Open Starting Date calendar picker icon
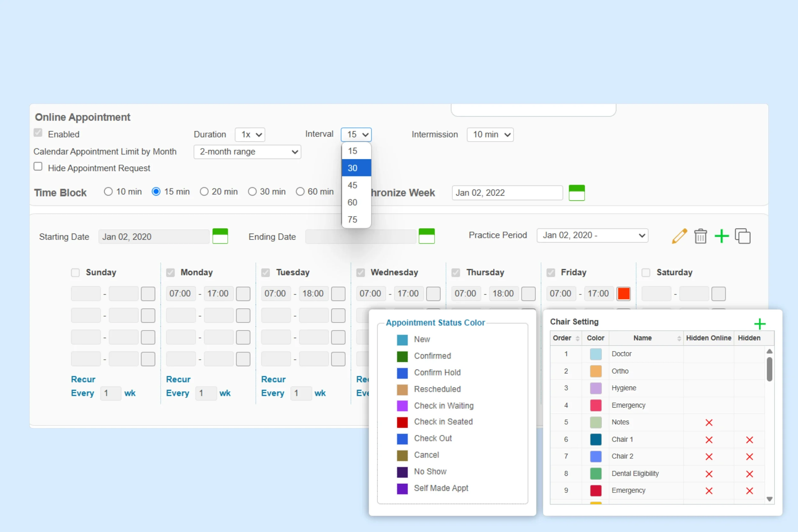Image resolution: width=798 pixels, height=532 pixels. tap(220, 236)
